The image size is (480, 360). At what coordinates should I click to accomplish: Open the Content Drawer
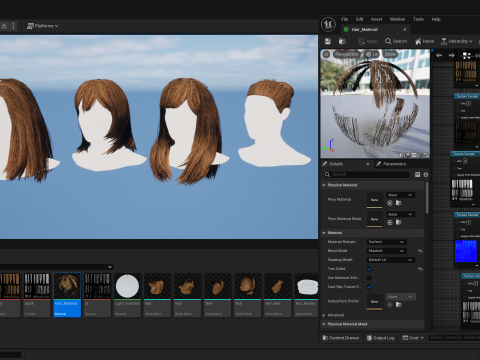pyautogui.click(x=341, y=338)
